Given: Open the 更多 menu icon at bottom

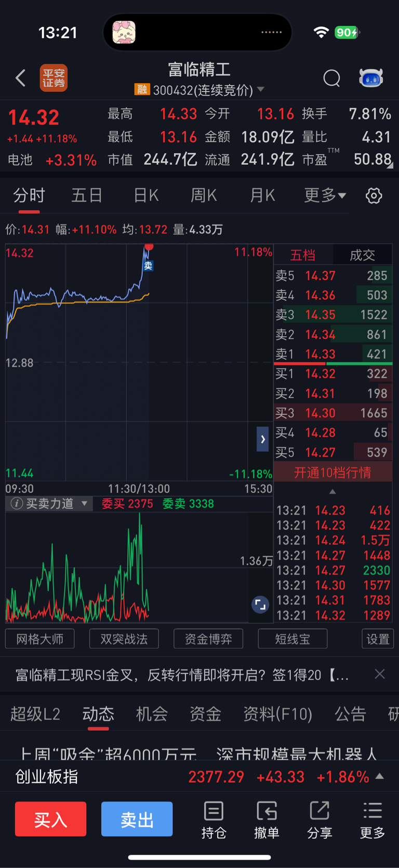Looking at the screenshot, I should point(373,820).
